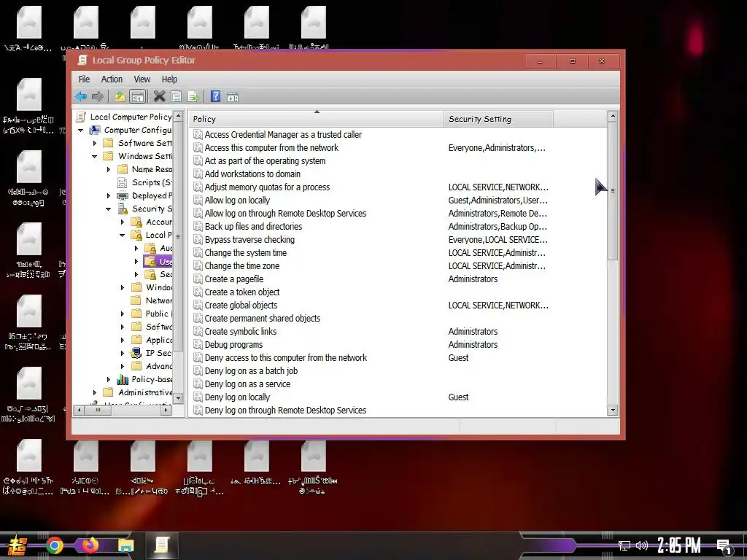Image resolution: width=747 pixels, height=560 pixels.
Task: Expand the Account Policies node
Action: point(122,222)
